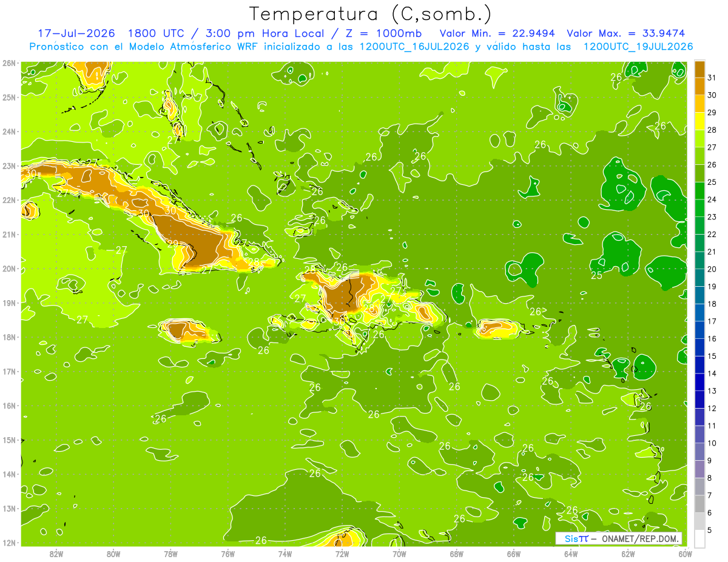Image resolution: width=728 pixels, height=562 pixels.
Task: Select the yellow swatch between 28 and 29
Action: 700,121
